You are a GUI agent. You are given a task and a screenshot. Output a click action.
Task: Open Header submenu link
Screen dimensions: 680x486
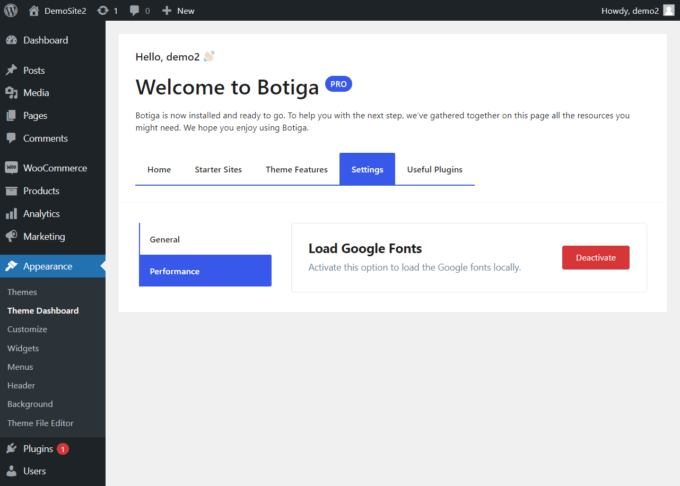click(21, 385)
